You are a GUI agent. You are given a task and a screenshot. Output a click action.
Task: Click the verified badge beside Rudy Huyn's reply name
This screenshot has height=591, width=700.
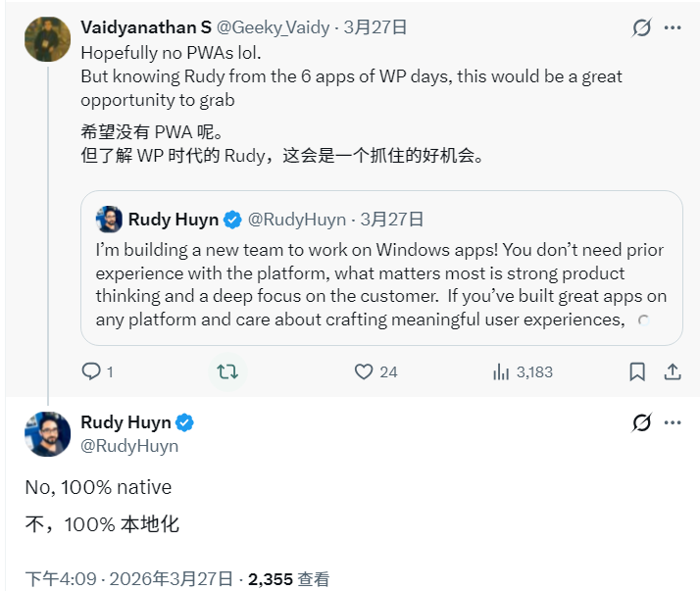[x=185, y=422]
